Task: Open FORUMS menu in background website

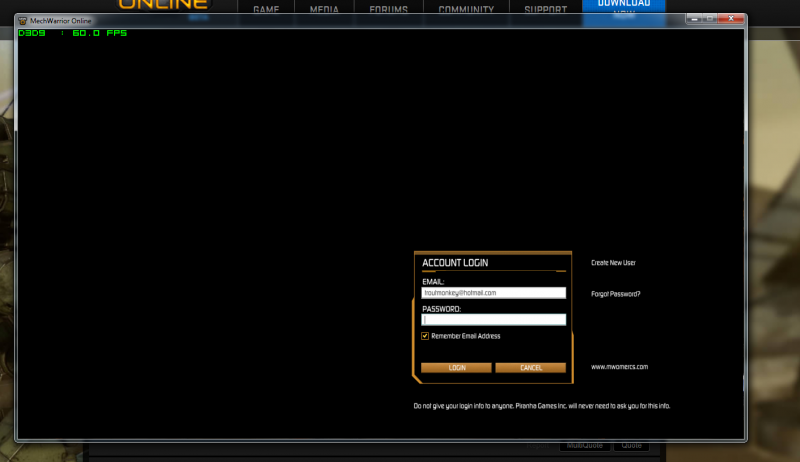Action: tap(388, 9)
